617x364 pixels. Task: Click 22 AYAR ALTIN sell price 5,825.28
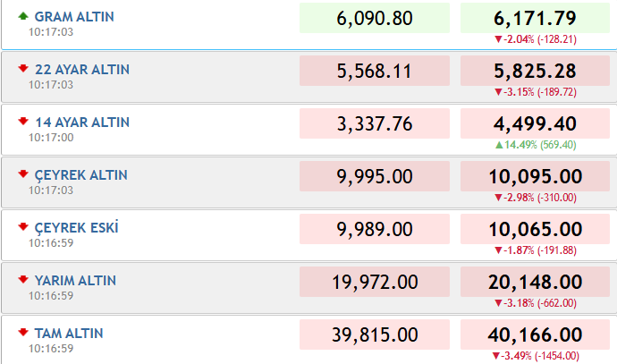pyautogui.click(x=535, y=71)
